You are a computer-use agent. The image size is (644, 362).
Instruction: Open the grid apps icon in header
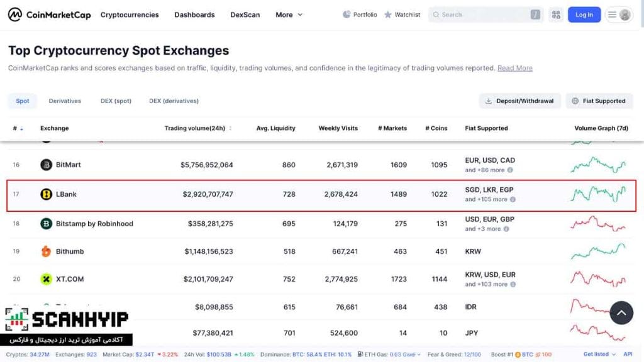(556, 14)
